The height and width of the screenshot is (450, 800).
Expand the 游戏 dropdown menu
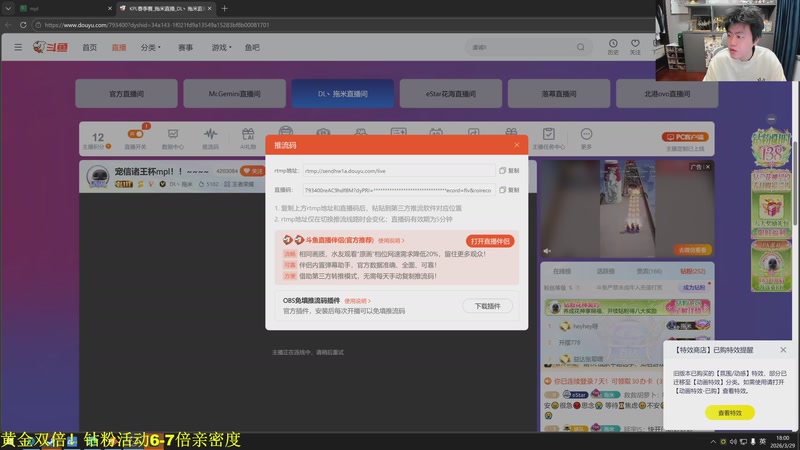pyautogui.click(x=221, y=47)
